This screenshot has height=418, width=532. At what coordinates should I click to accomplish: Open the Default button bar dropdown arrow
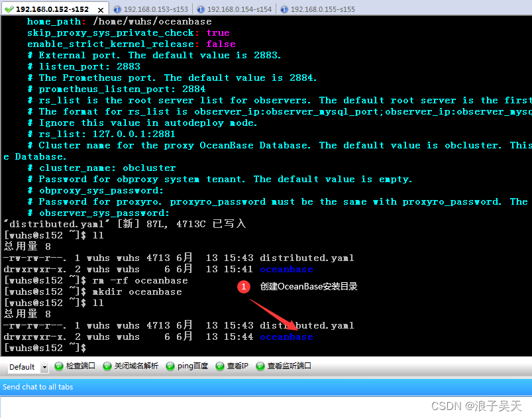[44, 367]
